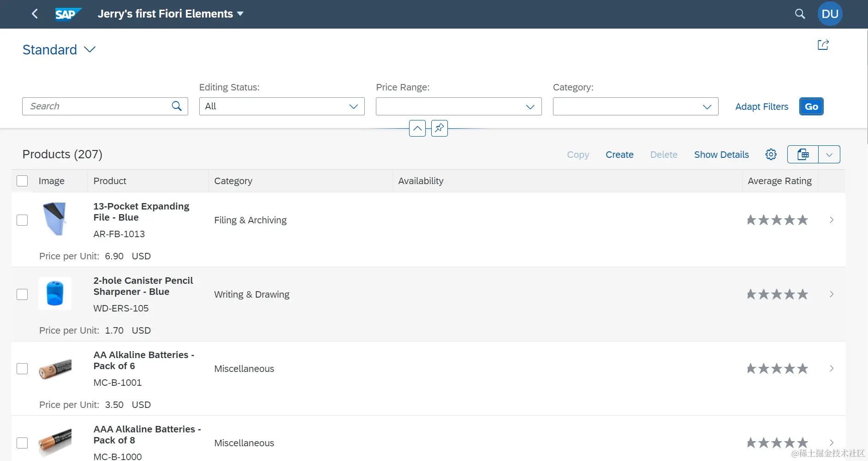The width and height of the screenshot is (868, 461).
Task: Open table settings gear icon
Action: pos(771,155)
